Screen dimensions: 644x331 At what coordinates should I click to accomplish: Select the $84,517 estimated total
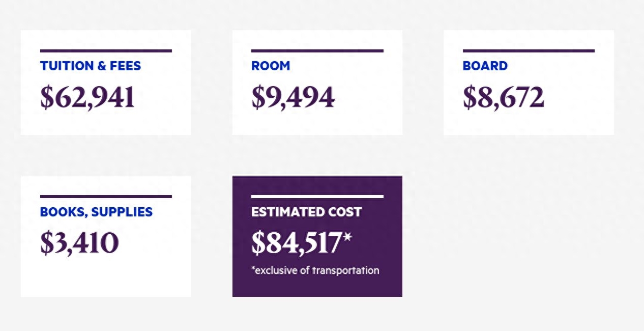point(296,243)
